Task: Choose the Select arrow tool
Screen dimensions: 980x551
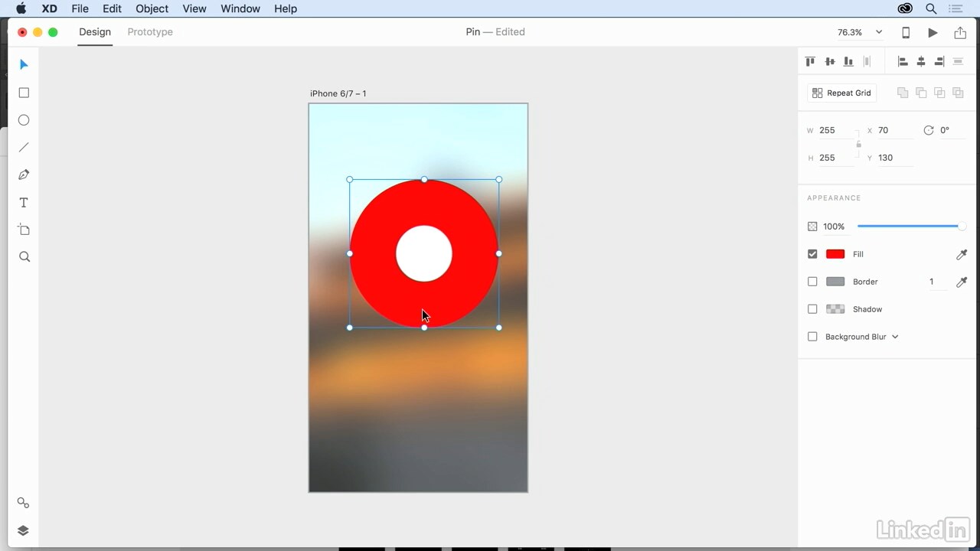Action: (x=24, y=65)
